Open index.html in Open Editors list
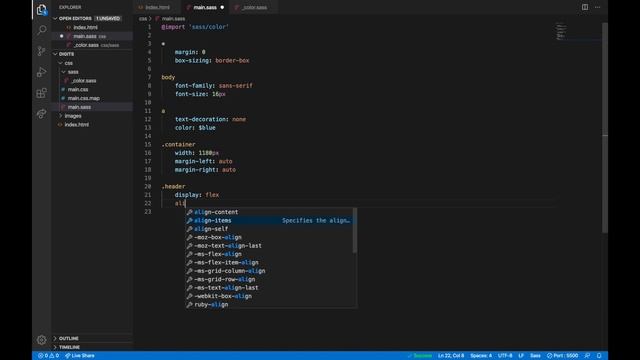Viewport: 640px width, 360px height. [x=85, y=27]
